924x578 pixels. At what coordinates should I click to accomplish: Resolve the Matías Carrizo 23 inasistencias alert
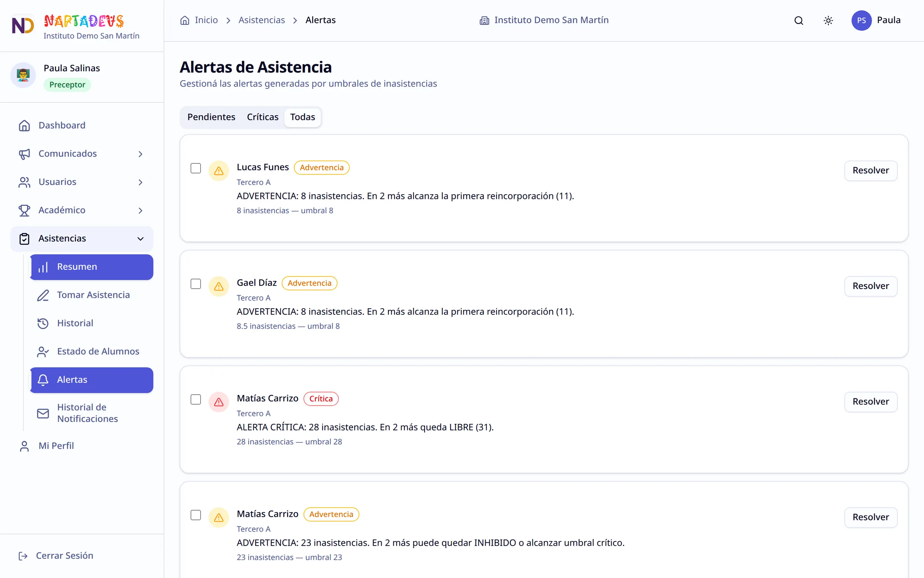870,518
